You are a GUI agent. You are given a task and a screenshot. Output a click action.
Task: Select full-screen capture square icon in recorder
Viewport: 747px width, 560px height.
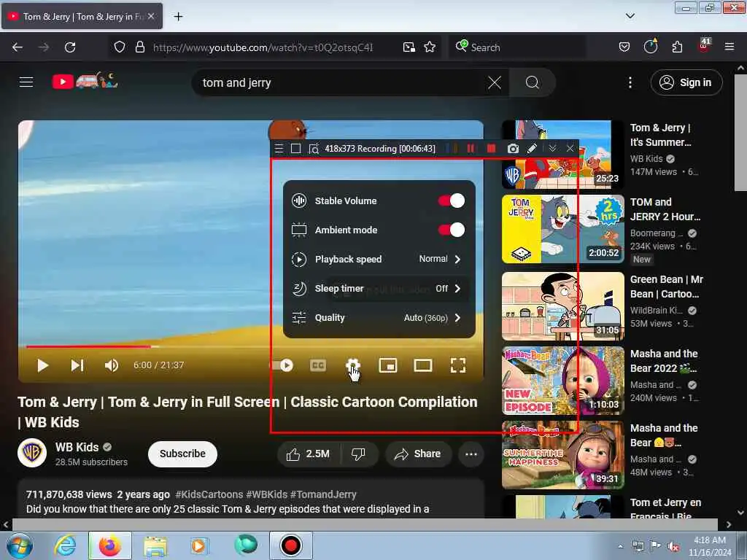click(x=296, y=149)
